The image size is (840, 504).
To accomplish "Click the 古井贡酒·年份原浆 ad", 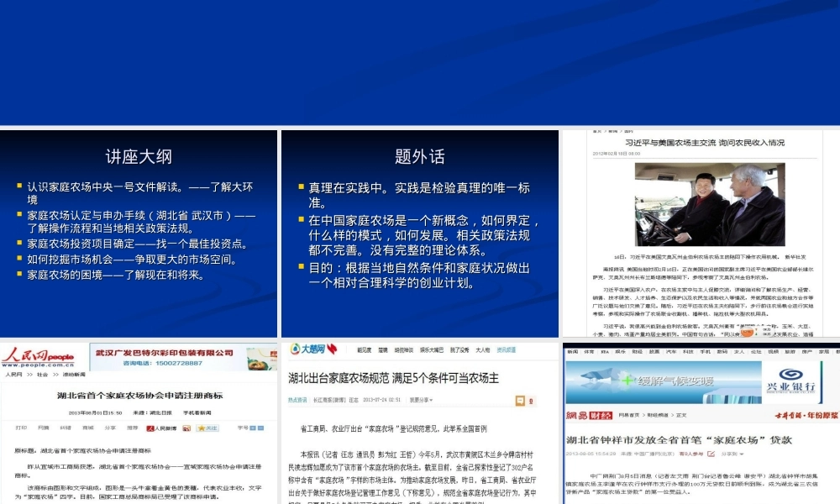I will (x=806, y=415).
